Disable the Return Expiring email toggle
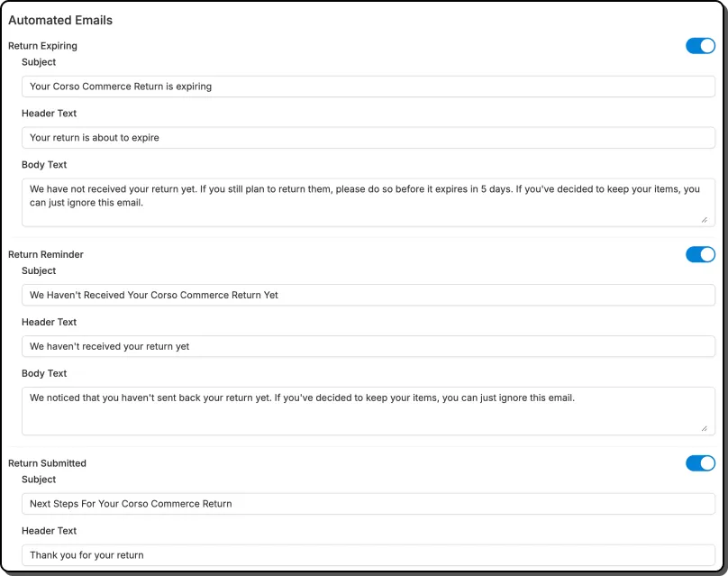This screenshot has width=728, height=576. 700,46
